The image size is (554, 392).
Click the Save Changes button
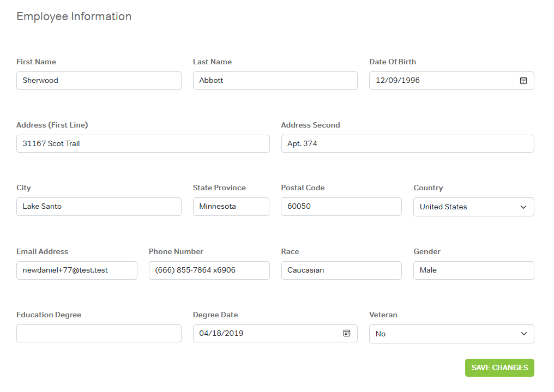499,367
